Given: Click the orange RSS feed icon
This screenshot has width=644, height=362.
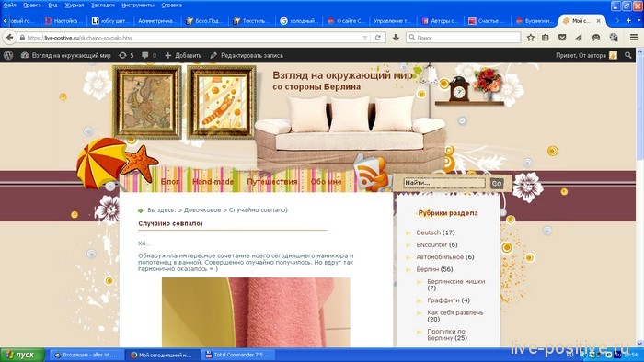Looking at the screenshot, I should point(372,174).
